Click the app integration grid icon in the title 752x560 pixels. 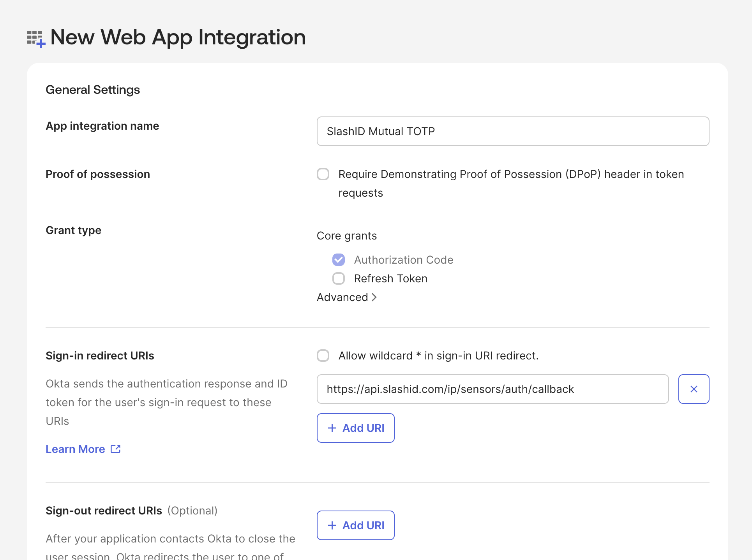(36, 39)
